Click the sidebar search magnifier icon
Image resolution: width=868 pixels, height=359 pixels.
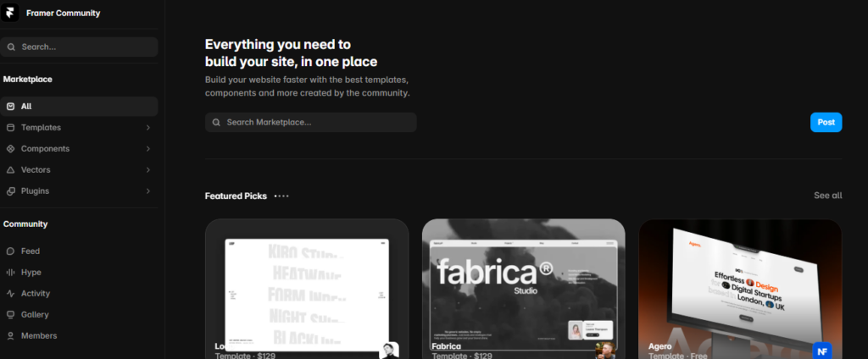click(11, 47)
